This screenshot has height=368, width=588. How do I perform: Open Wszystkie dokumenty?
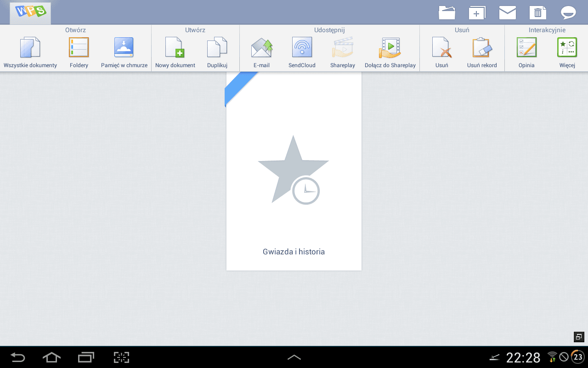[30, 53]
